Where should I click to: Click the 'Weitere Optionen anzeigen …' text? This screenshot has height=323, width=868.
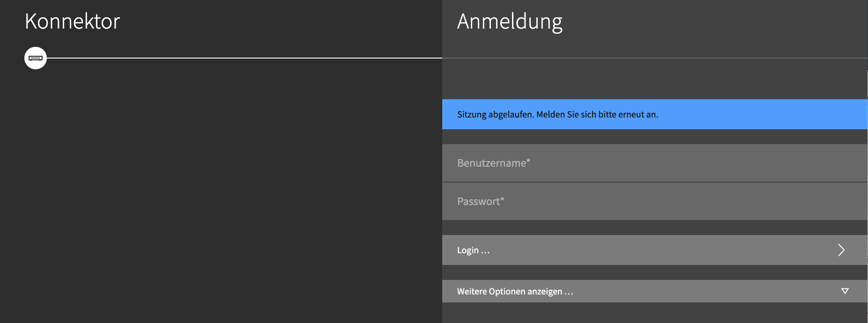(515, 292)
